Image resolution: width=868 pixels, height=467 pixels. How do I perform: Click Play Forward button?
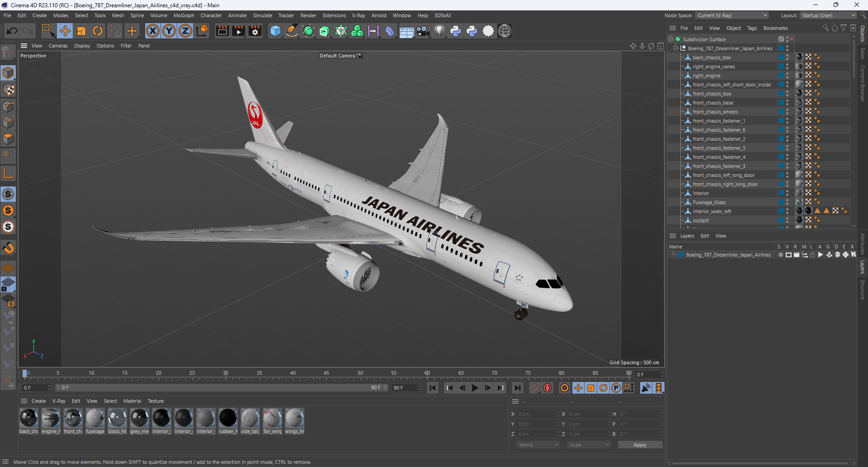475,388
